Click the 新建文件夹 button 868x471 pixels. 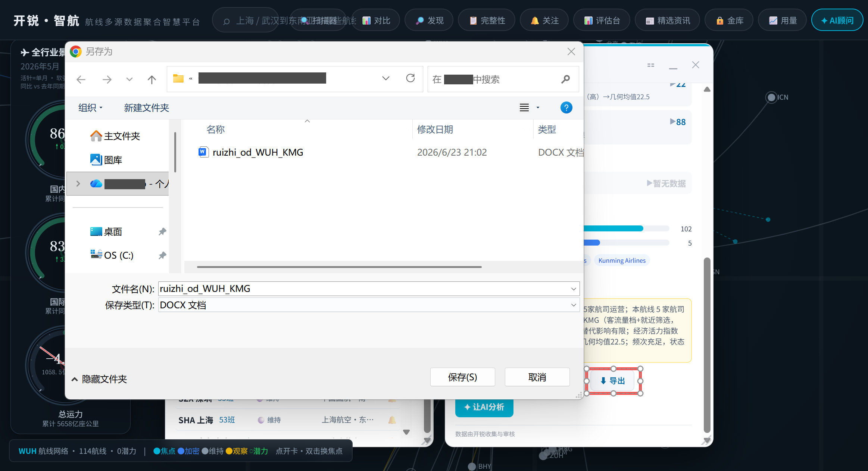(146, 108)
